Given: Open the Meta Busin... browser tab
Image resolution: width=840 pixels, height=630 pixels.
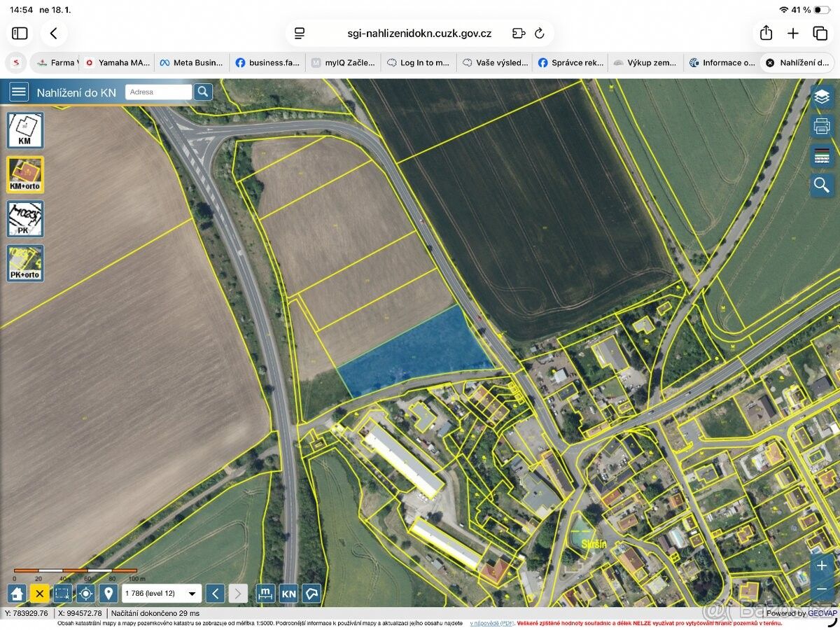Looking at the screenshot, I should 191,62.
